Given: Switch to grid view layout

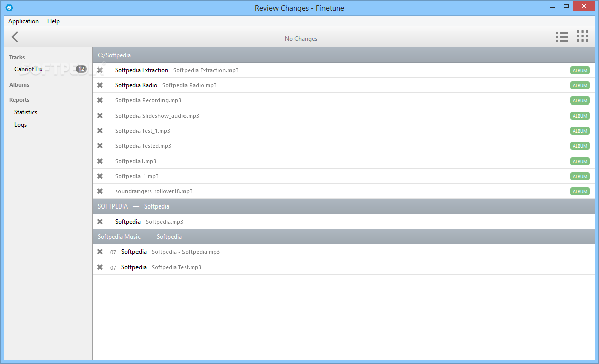Looking at the screenshot, I should [x=582, y=36].
